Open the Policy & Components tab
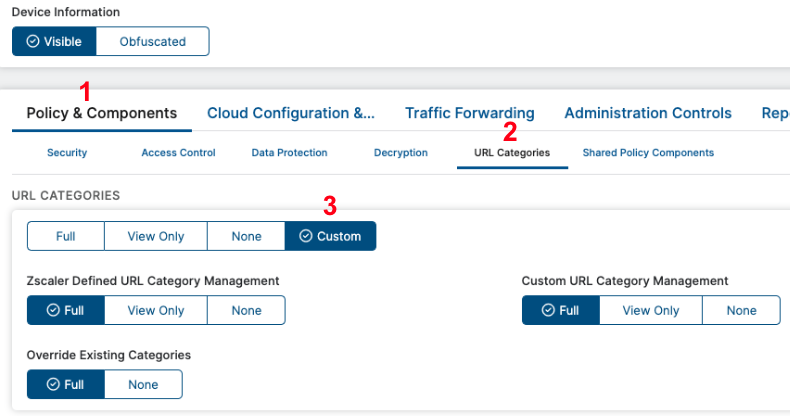The image size is (790, 416). click(x=101, y=114)
